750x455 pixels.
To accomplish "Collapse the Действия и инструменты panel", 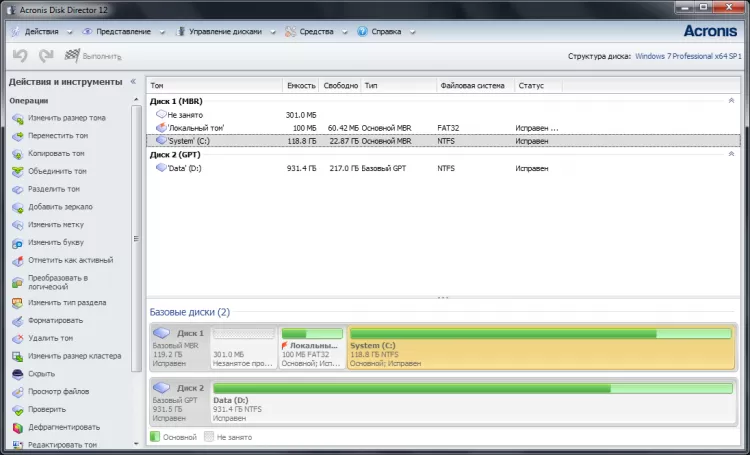I will (x=133, y=81).
